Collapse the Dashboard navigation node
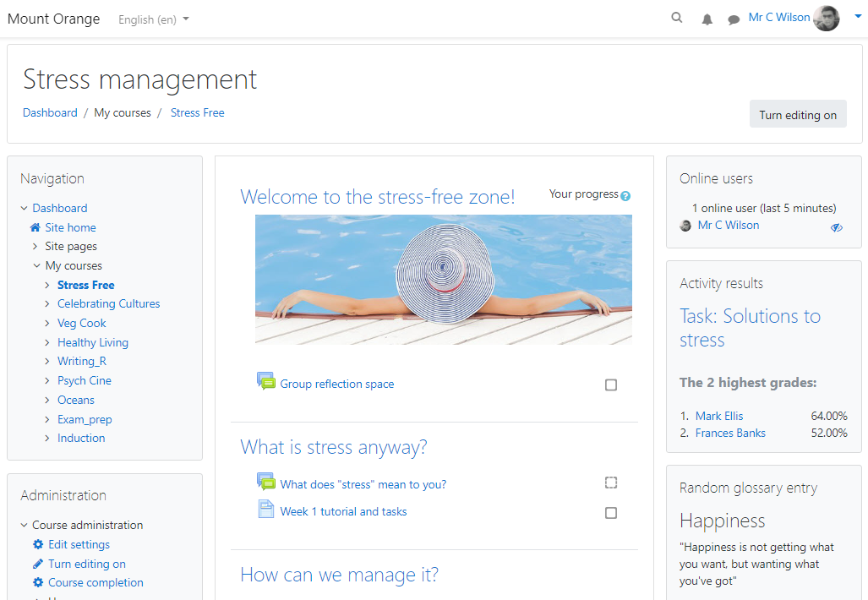The image size is (868, 600). pyautogui.click(x=24, y=208)
